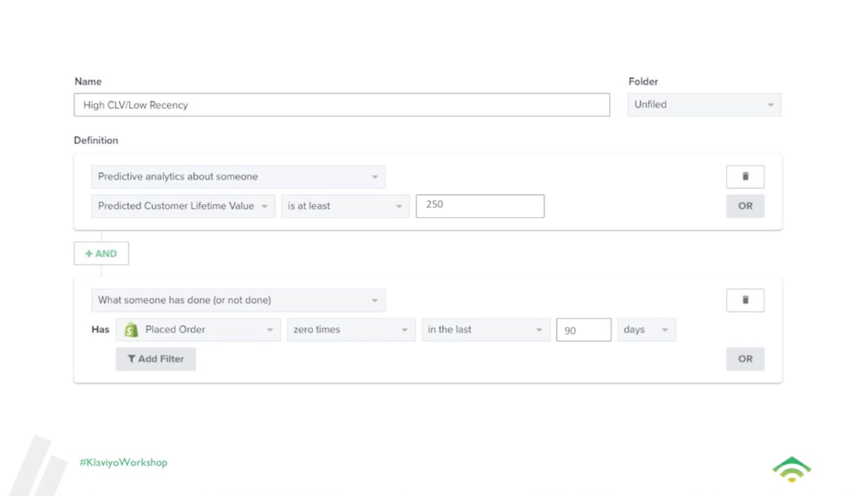Open the 'in the last' timeframe dropdown
Screen dimensions: 868x496
click(486, 330)
